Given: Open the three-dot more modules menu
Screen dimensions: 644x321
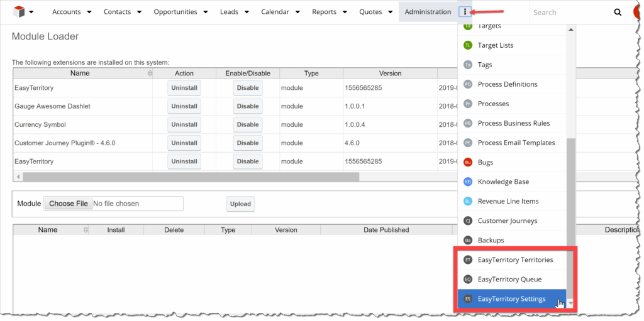Looking at the screenshot, I should click(465, 12).
